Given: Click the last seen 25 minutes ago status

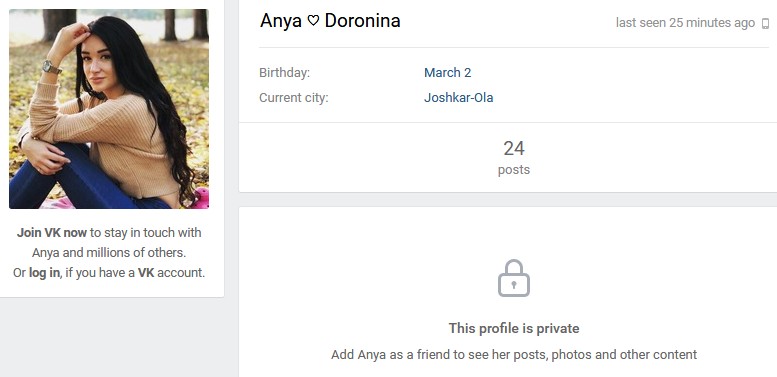Looking at the screenshot, I should [x=685, y=23].
